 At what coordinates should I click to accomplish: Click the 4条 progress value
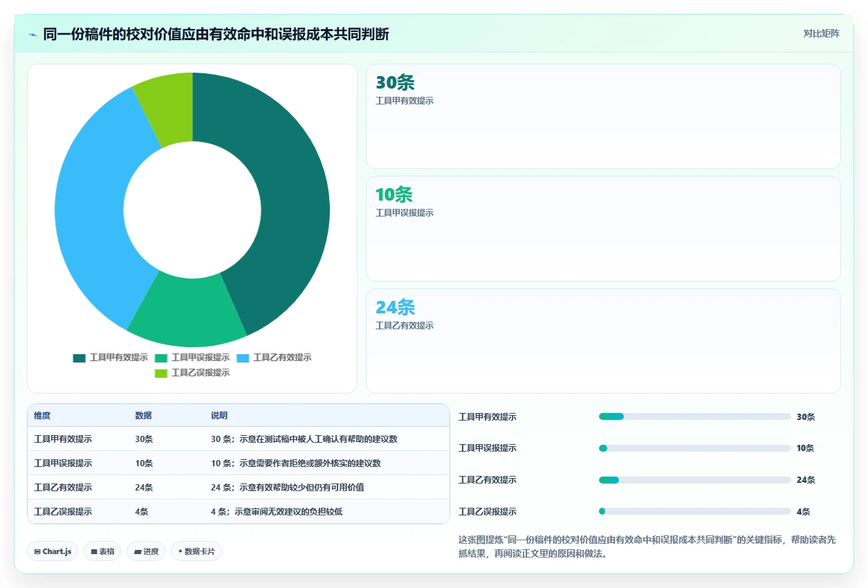tap(803, 512)
